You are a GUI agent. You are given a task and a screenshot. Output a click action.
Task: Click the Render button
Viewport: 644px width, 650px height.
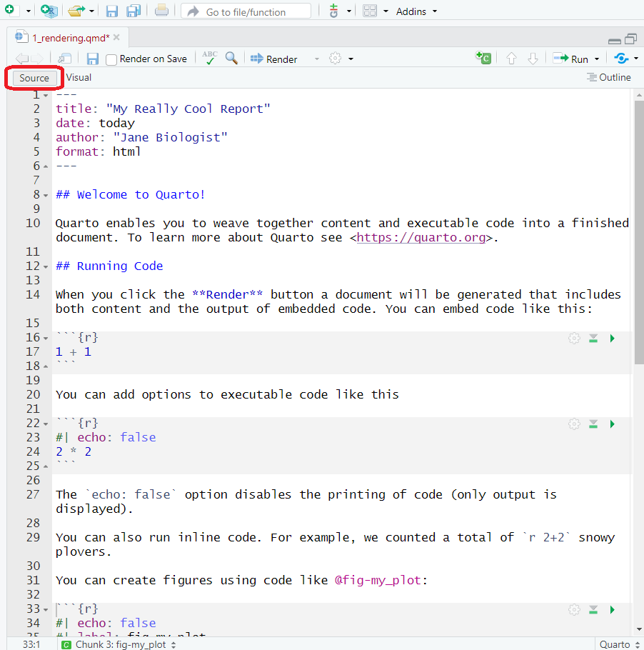tap(273, 58)
